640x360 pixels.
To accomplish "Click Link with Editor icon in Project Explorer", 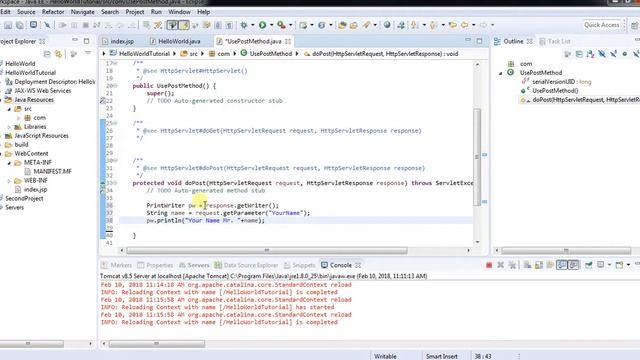I will [x=58, y=54].
